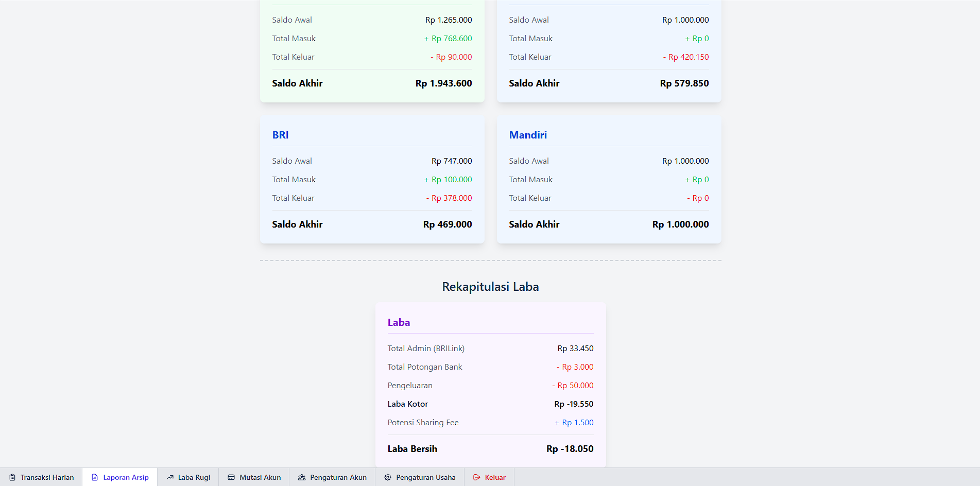
Task: Click the card icon for Mutasi Akun
Action: coord(231,477)
